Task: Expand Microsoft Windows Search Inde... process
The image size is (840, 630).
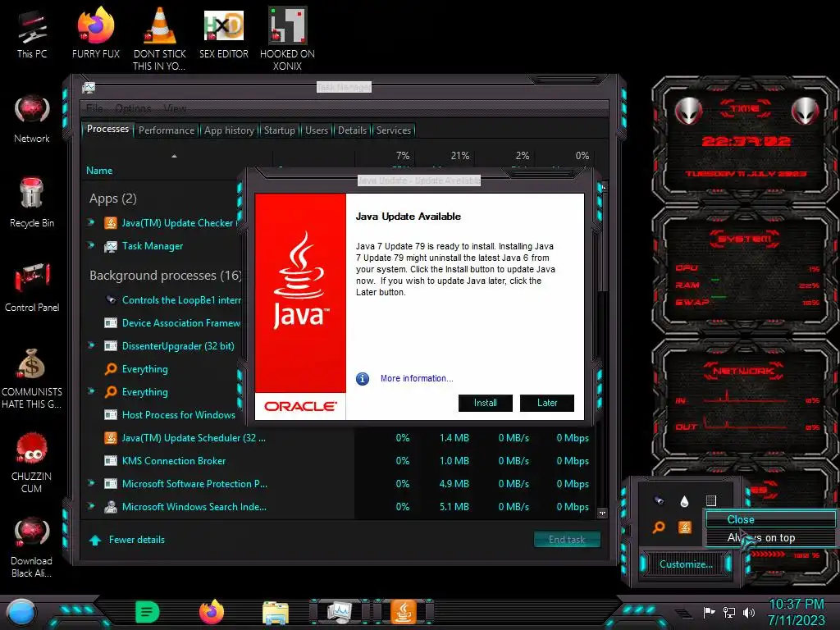Action: pos(91,505)
